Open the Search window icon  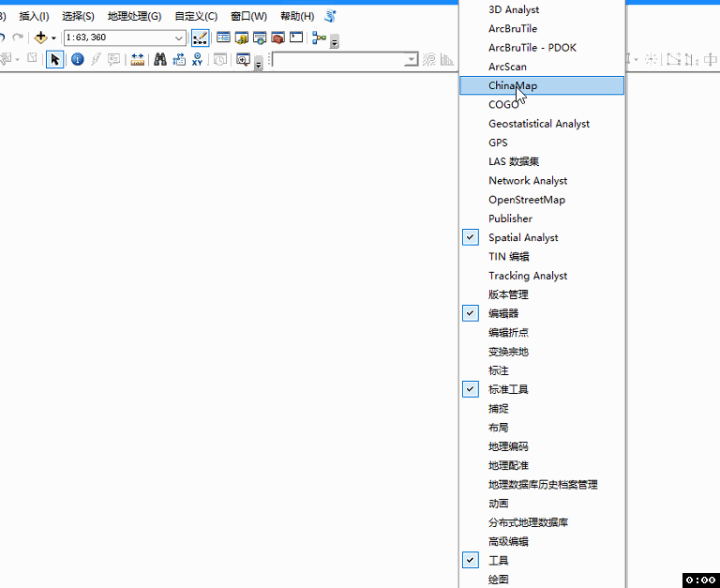pyautogui.click(x=260, y=38)
